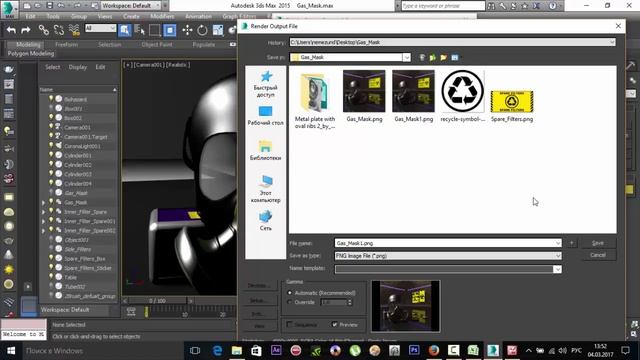Image resolution: width=640 pixels, height=360 pixels.
Task: Enable the Sequence checkbox
Action: point(289,324)
